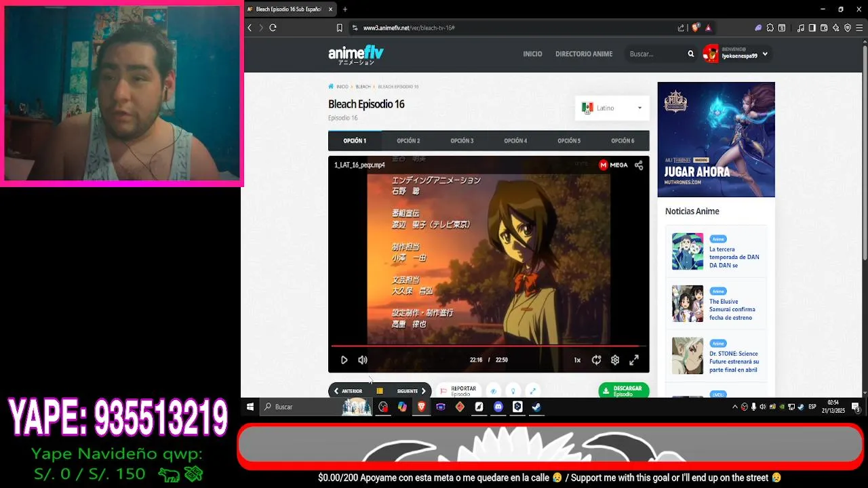Select OPCIÓN 1 server tab
868x488 pixels.
(x=355, y=141)
